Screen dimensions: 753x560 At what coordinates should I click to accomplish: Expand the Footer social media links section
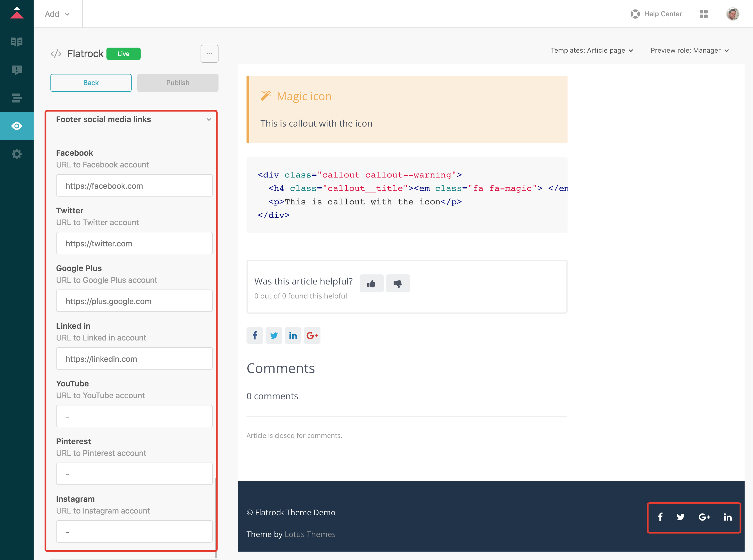click(209, 119)
